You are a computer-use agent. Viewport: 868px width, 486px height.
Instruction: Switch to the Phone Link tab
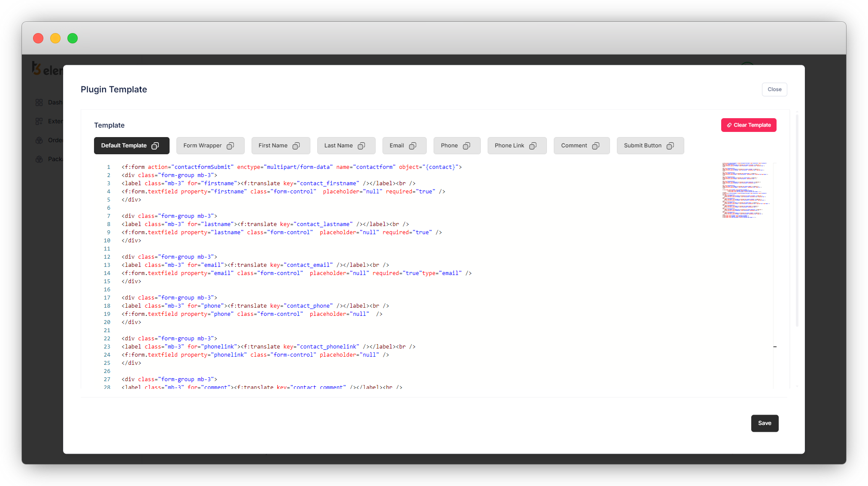[509, 146]
